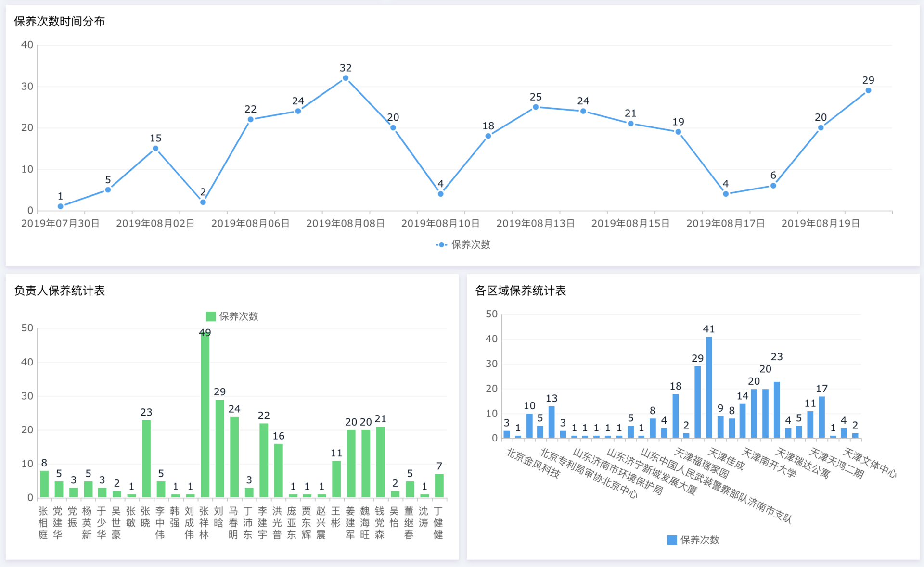The width and height of the screenshot is (924, 567).
Task: Select the green bar labeled 24 for 马春明
Action: coord(234,457)
